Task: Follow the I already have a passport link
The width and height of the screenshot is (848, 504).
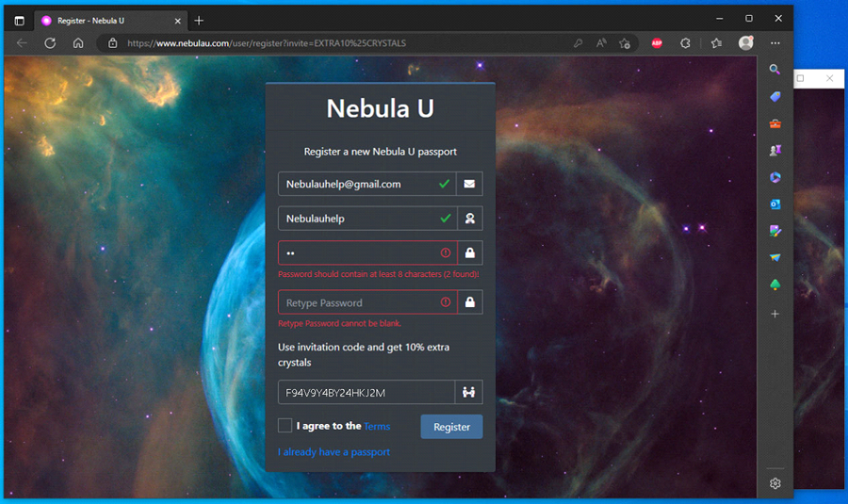Action: tap(334, 452)
